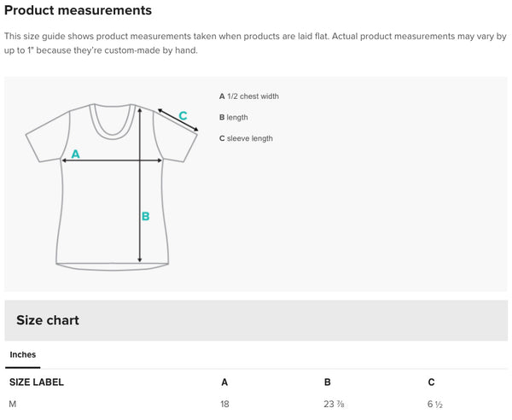Click the A column header in size table
Image resolution: width=512 pixels, height=420 pixels.
coord(224,382)
